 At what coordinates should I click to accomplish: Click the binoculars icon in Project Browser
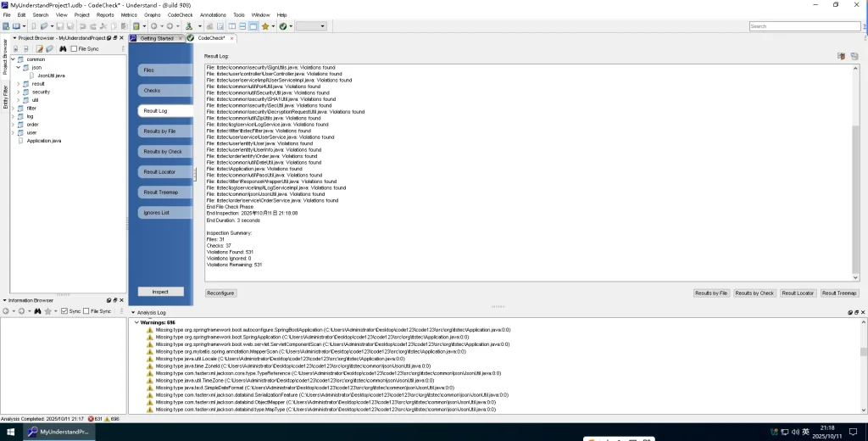click(62, 49)
